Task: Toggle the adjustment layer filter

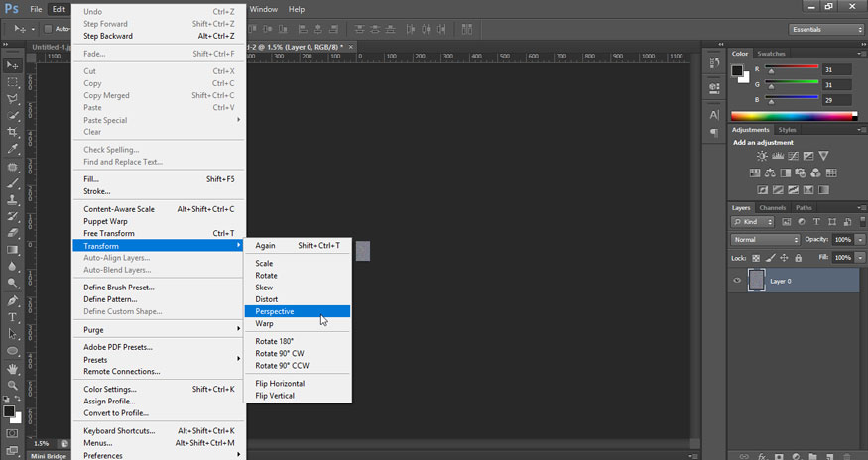Action: pyautogui.click(x=802, y=222)
